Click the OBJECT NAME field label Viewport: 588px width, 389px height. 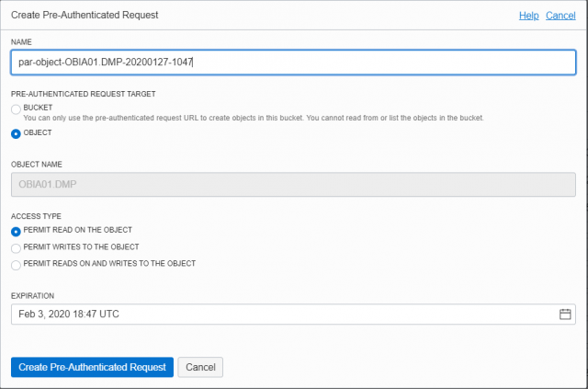[x=37, y=165]
